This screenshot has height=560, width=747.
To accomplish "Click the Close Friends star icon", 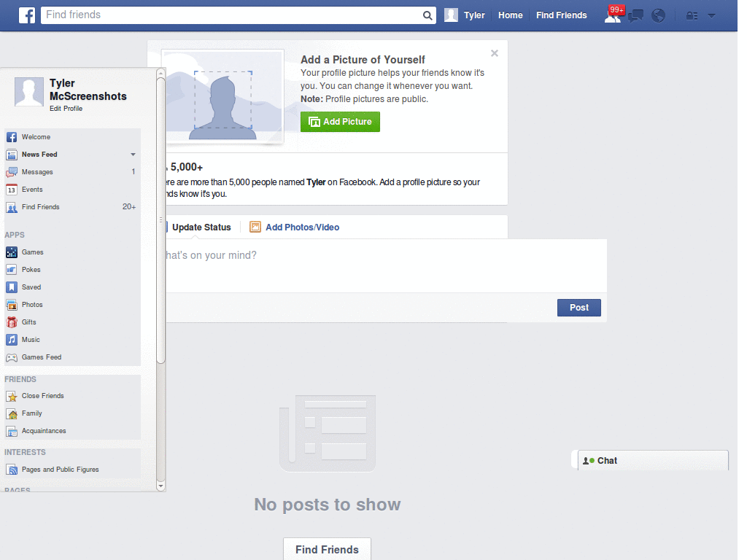I will 12,396.
